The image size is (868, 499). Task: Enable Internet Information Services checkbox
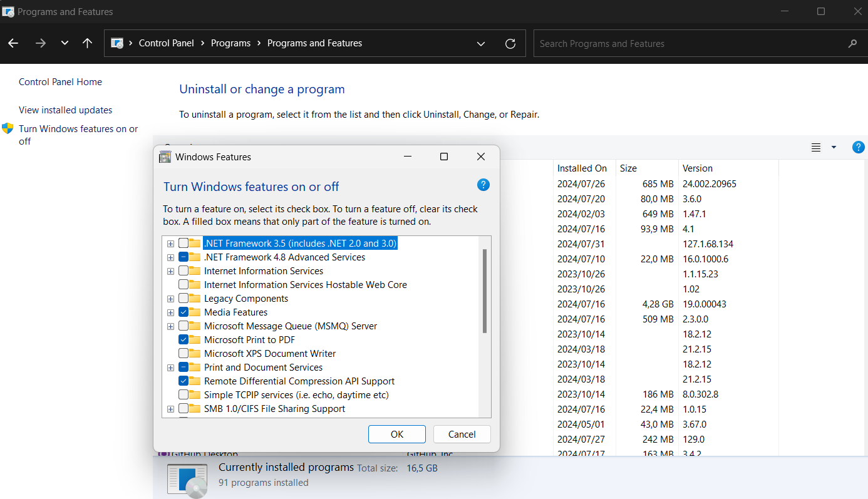[x=183, y=270]
